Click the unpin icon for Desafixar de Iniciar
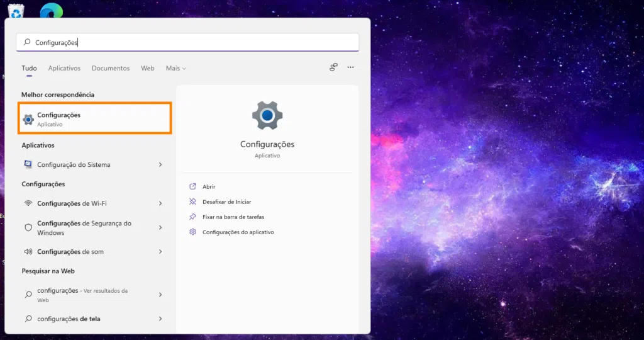 [x=192, y=201]
